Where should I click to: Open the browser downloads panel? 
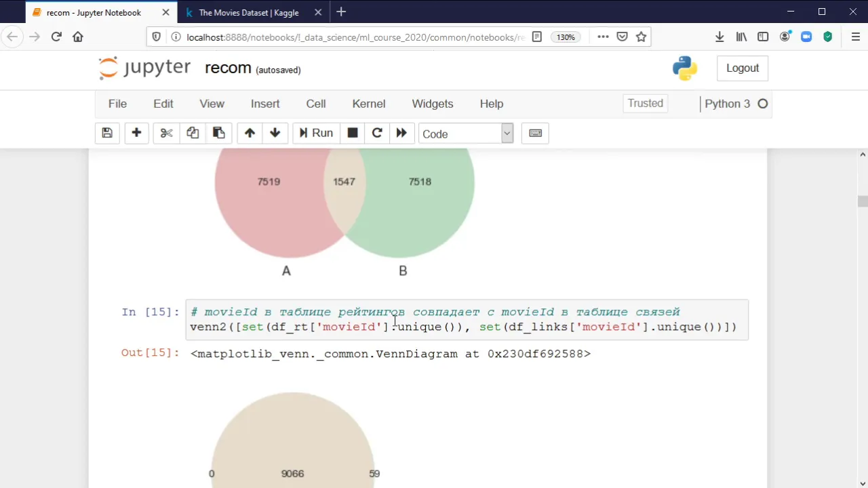pyautogui.click(x=719, y=37)
